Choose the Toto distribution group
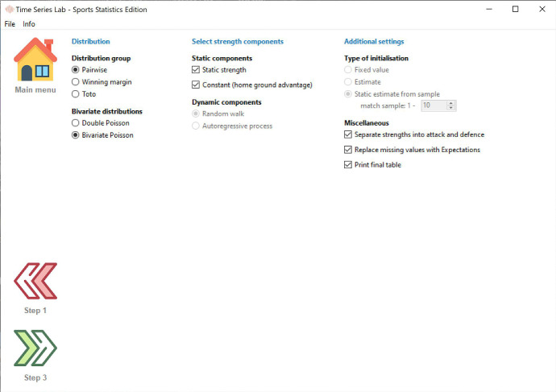556x392 pixels. (x=77, y=94)
